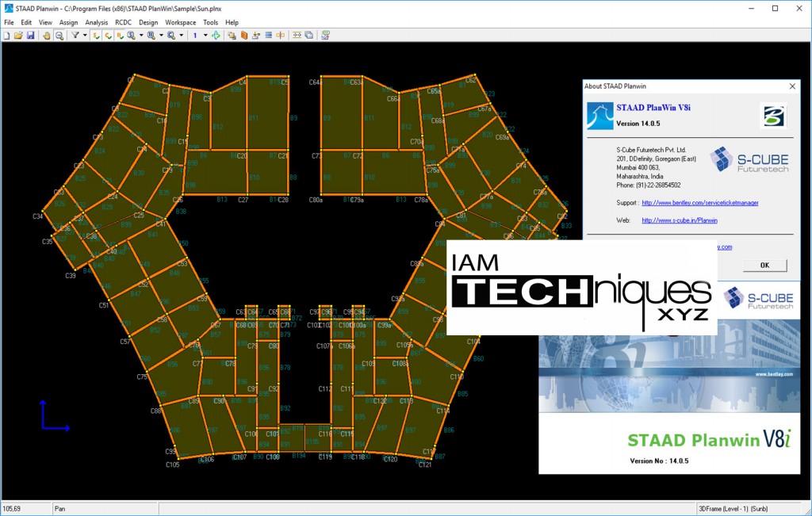Toggle the S checkmark icon
The width and height of the screenshot is (812, 516).
96,35
